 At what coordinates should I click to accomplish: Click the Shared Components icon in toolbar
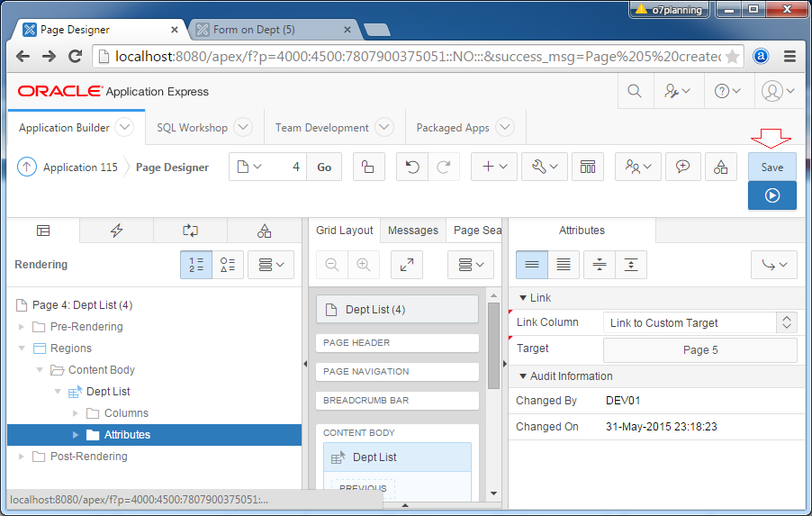coord(721,167)
